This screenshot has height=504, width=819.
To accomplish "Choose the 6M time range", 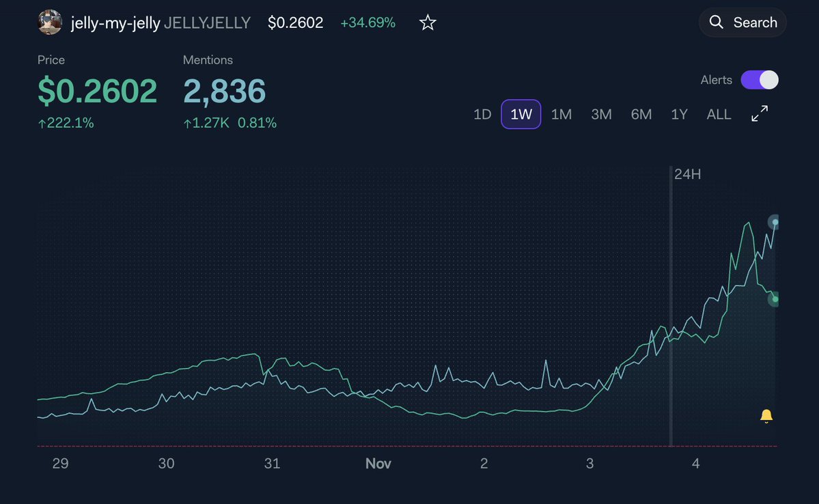I will (x=641, y=114).
